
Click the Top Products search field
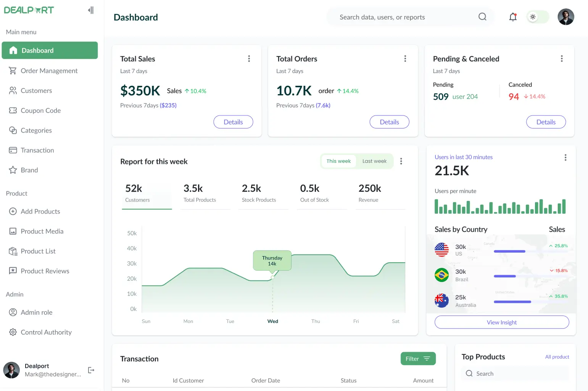[x=515, y=373]
